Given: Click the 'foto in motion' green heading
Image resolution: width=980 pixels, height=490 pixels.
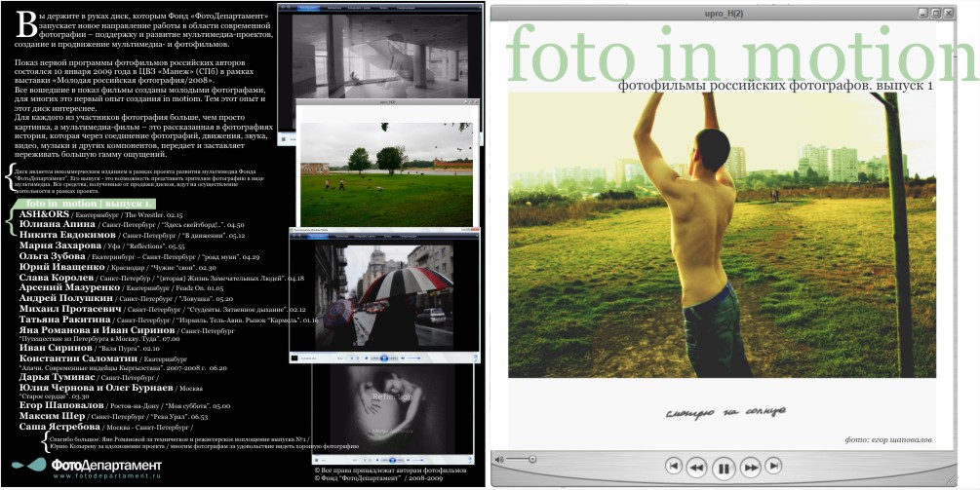Looking at the screenshot, I should (x=742, y=53).
